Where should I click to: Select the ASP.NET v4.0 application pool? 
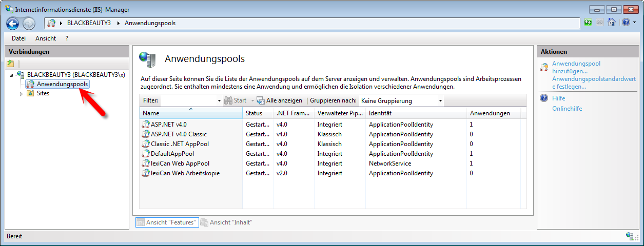pos(168,125)
